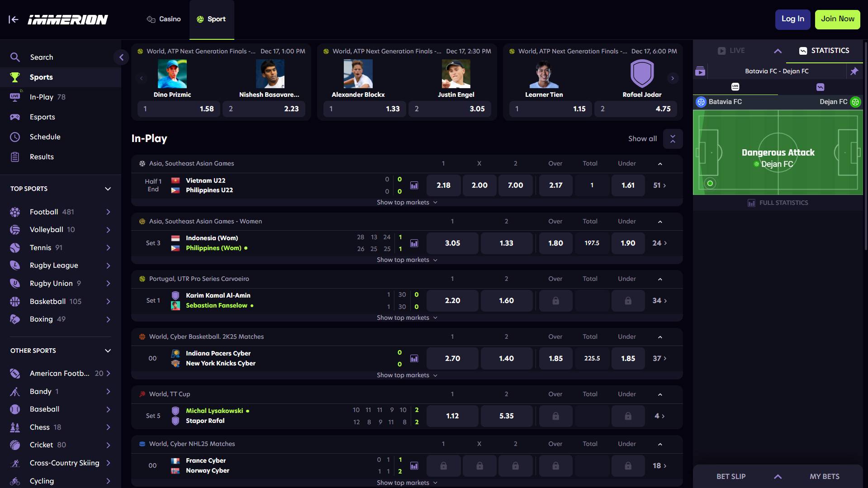Viewport: 868px width, 488px height.
Task: Open the MY BETS tab
Action: pos(824,477)
